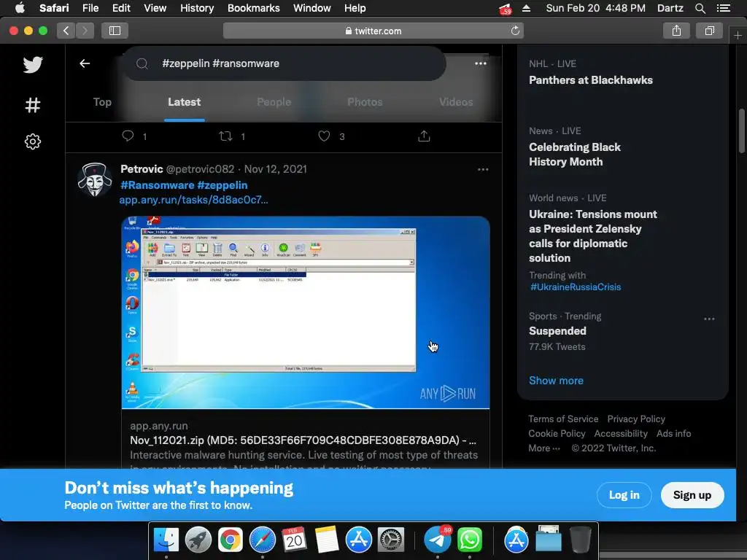Switch to the Top tab

tap(102, 102)
